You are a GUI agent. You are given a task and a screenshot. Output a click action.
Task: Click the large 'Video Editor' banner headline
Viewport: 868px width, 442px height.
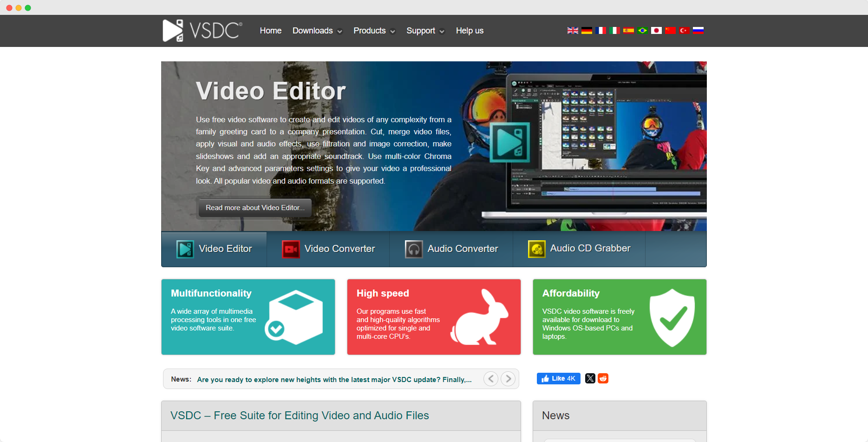pos(271,91)
